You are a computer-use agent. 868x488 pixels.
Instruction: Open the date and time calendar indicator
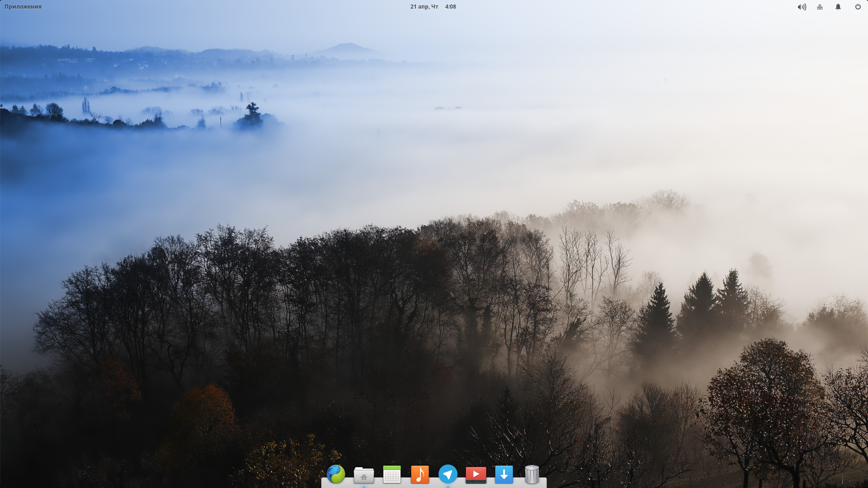tap(433, 7)
